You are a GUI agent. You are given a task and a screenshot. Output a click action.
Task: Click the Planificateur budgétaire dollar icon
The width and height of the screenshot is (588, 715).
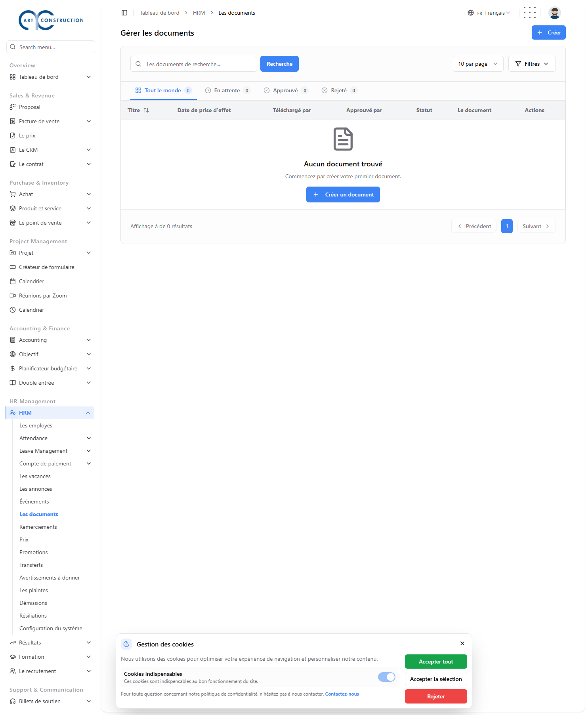pos(13,368)
